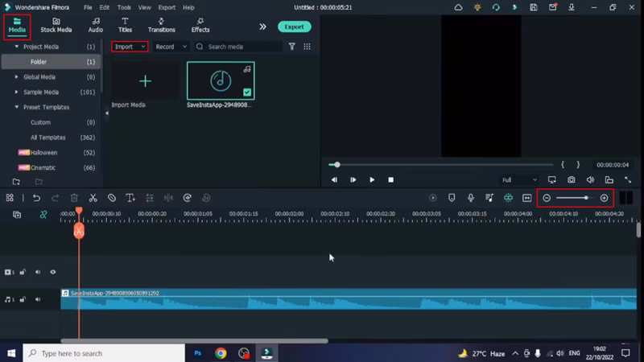Image resolution: width=644 pixels, height=362 pixels.
Task: Split clip with scissors icon
Action: click(93, 198)
